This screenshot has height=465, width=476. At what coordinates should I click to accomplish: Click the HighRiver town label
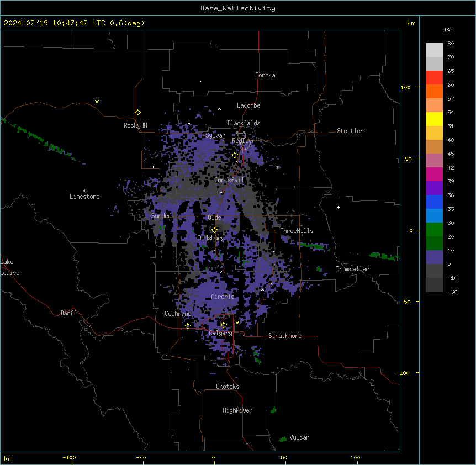[237, 410]
